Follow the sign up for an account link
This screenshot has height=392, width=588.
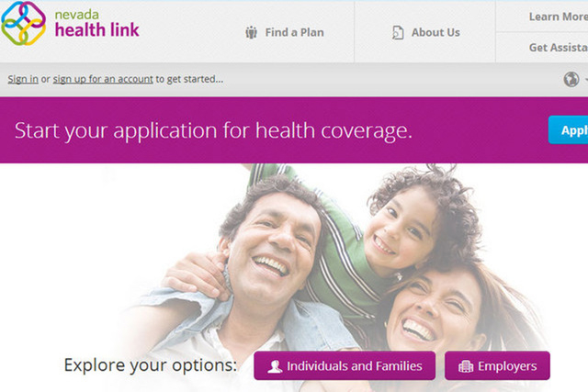click(103, 79)
